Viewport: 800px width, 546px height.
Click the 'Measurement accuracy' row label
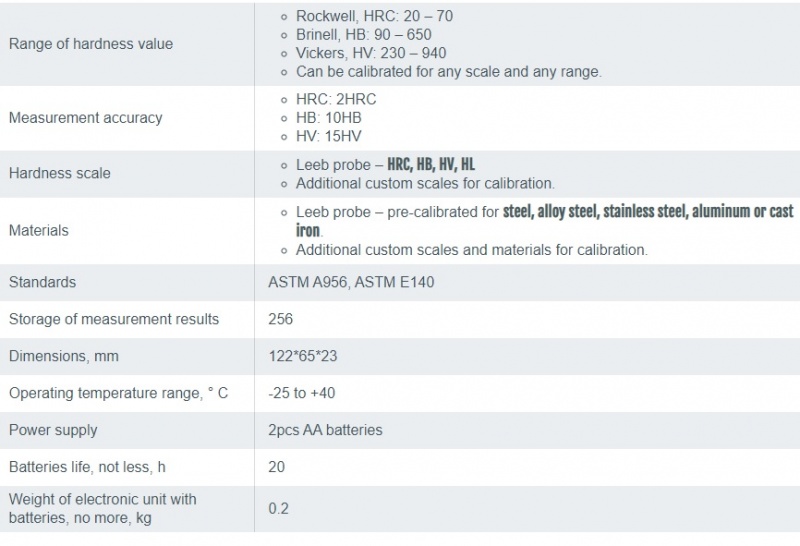pos(85,118)
